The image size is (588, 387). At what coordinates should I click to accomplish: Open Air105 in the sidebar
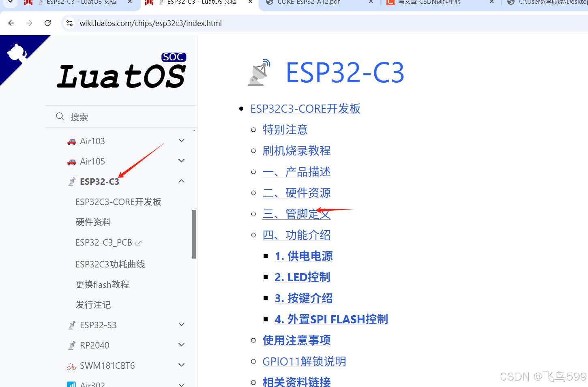click(x=92, y=161)
